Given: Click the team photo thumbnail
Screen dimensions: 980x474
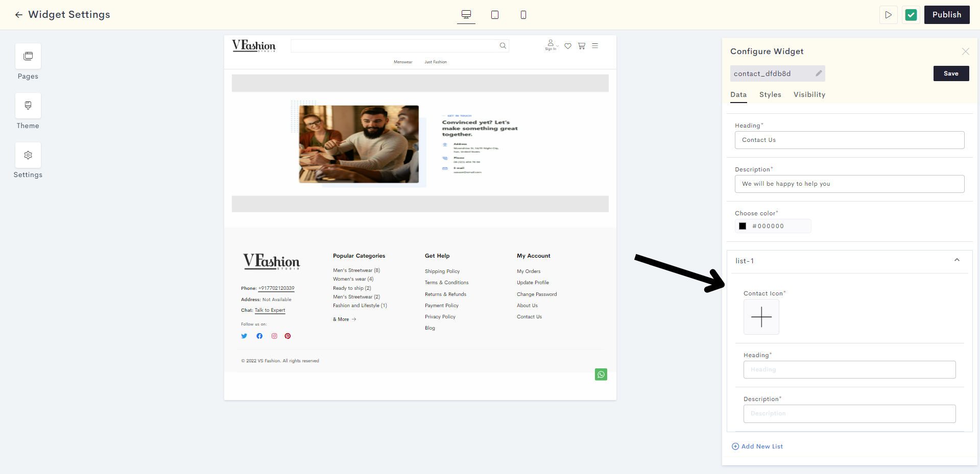Looking at the screenshot, I should pos(359,144).
